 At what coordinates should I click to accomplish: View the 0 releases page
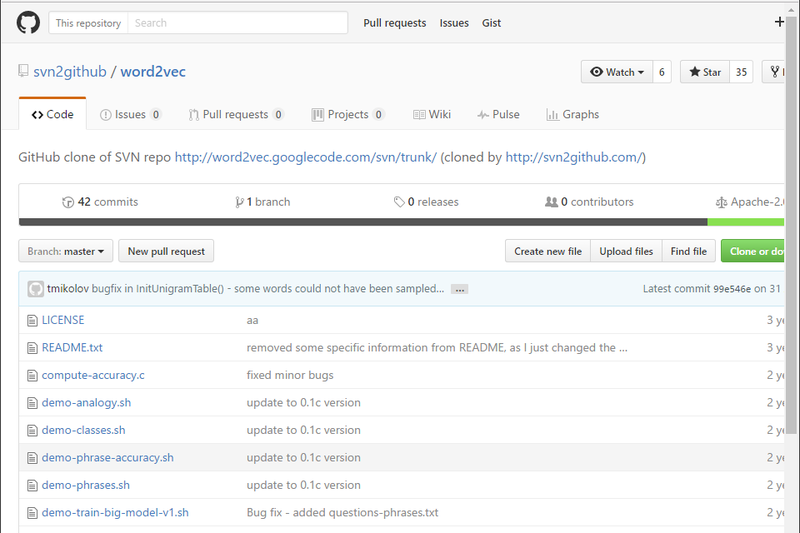pyautogui.click(x=426, y=202)
